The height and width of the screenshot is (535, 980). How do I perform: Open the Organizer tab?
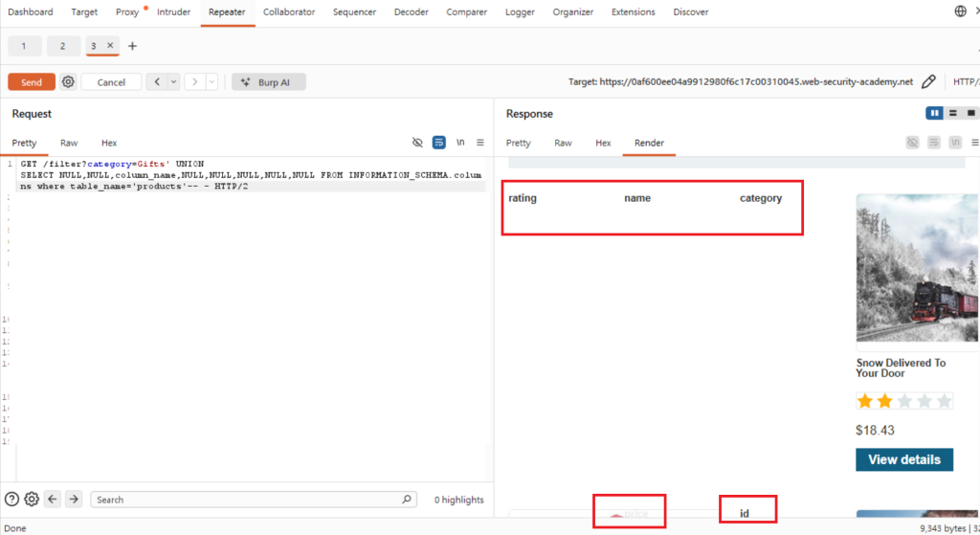[x=572, y=11]
